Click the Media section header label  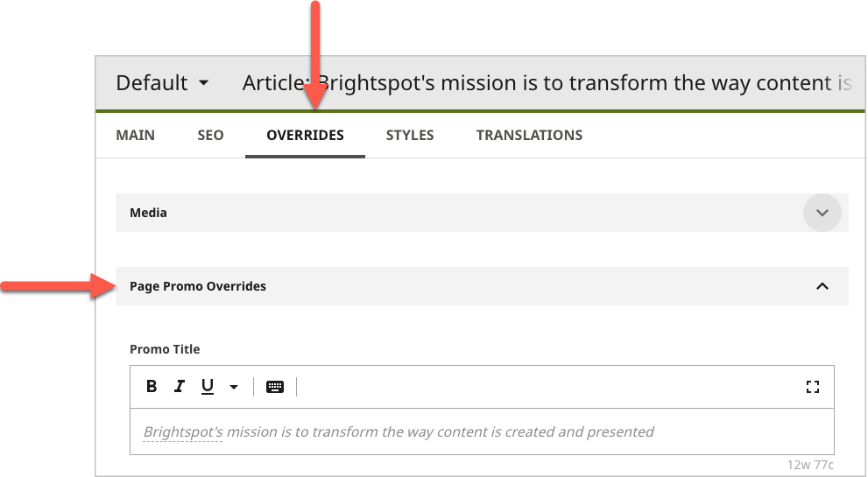tap(148, 213)
